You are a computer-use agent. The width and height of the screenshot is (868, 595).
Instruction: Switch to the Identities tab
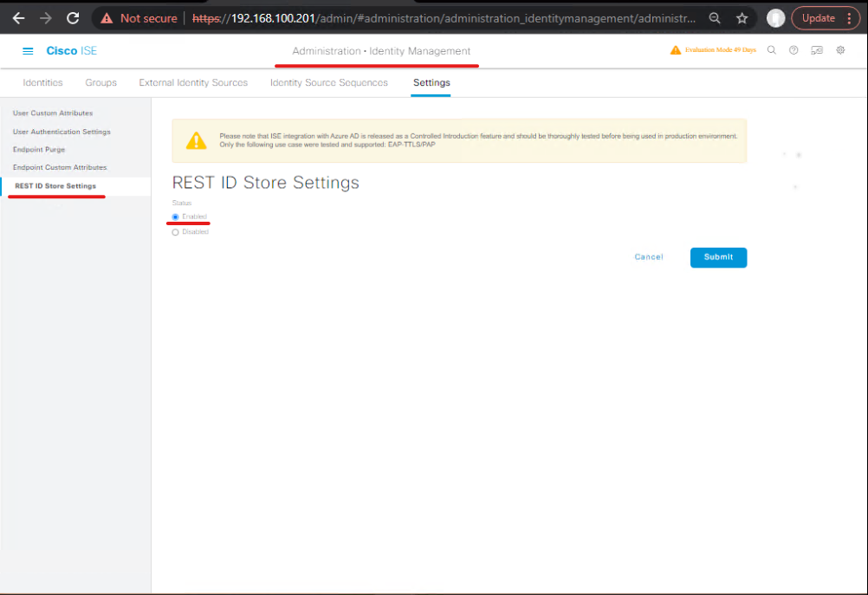[x=42, y=82]
